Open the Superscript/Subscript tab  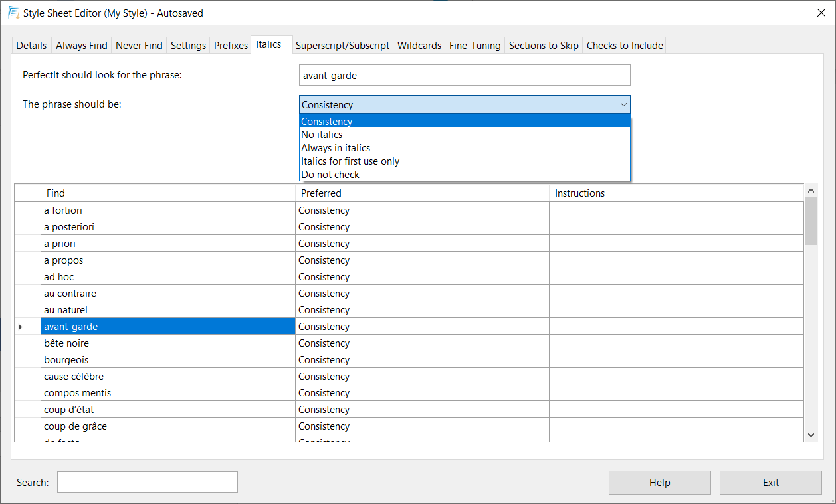[342, 46]
